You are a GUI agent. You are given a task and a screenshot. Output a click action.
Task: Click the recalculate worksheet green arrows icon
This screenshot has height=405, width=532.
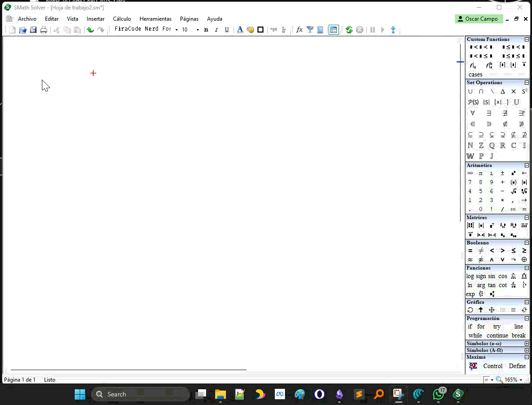(x=349, y=30)
